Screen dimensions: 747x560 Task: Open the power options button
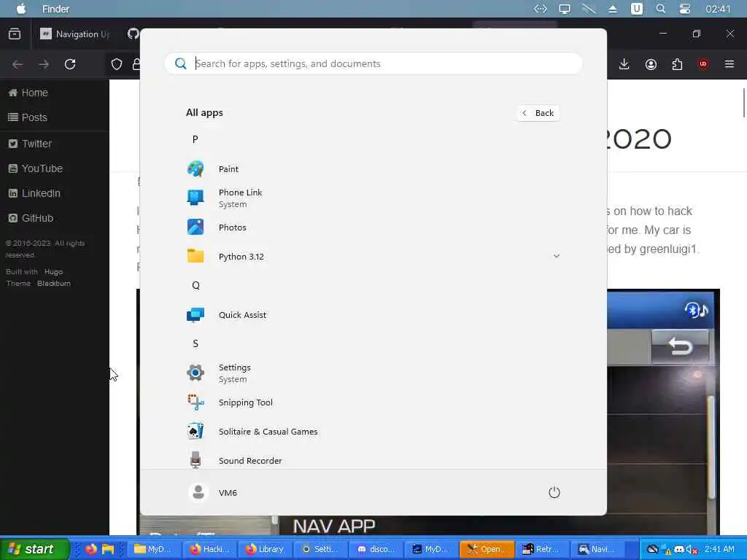[554, 492]
